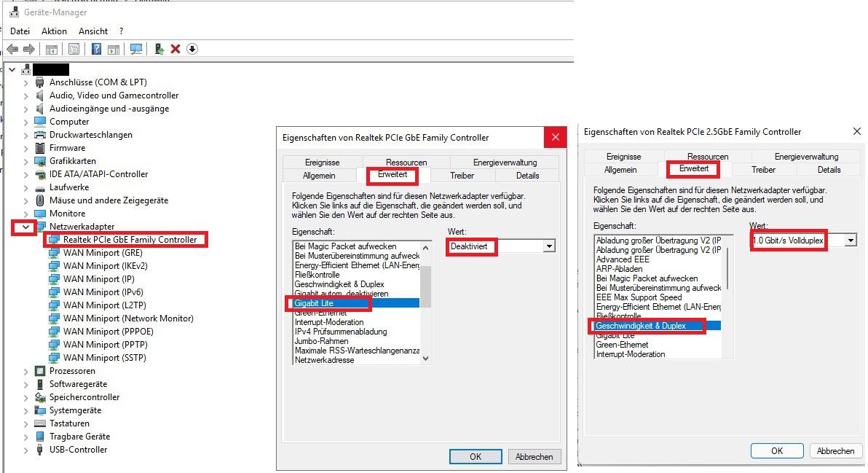868x473 pixels.
Task: Click Abbrechen in 2.5GbE Family Controller dialog
Action: tap(835, 451)
